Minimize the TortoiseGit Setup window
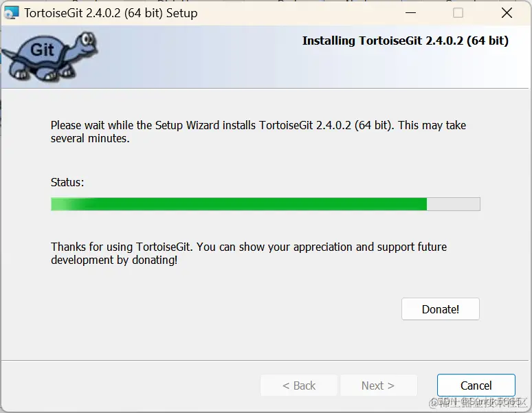532x413 pixels. 410,13
